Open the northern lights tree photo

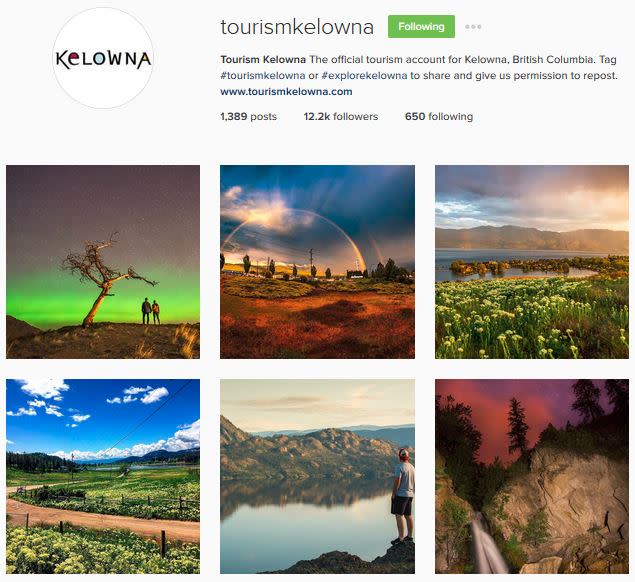[x=103, y=262]
